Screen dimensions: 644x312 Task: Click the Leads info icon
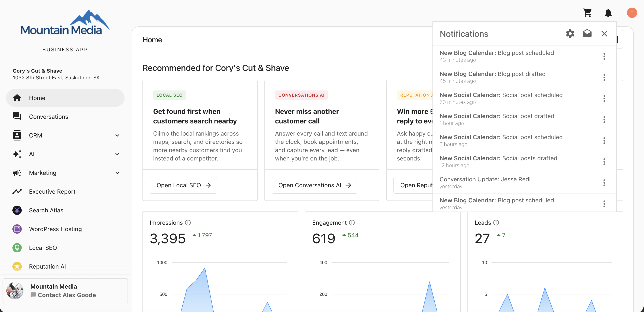(x=496, y=222)
